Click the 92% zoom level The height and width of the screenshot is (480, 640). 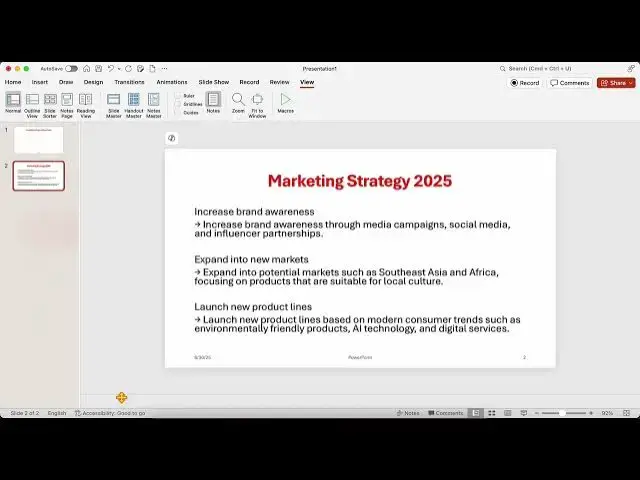point(607,413)
